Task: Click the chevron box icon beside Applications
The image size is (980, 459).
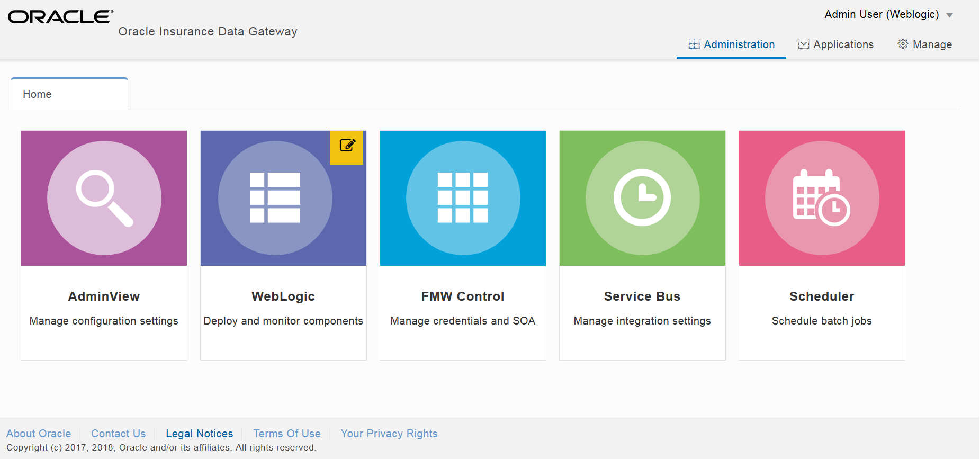Action: point(804,44)
